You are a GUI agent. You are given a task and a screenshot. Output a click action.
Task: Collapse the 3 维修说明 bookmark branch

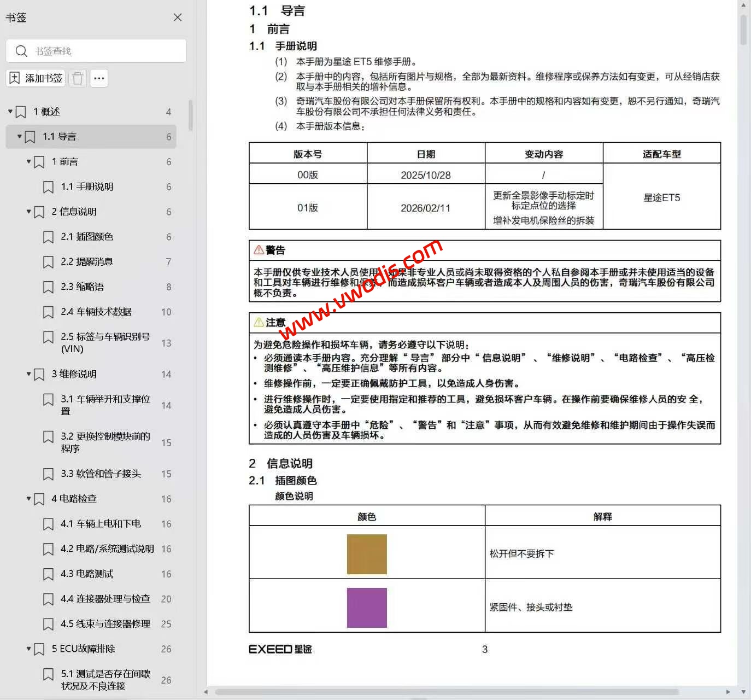click(28, 374)
